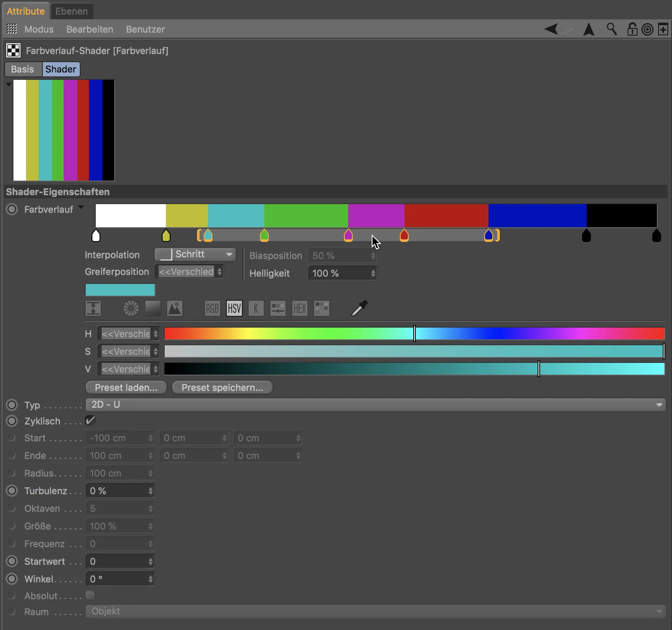Viewport: 672px width, 630px height.
Task: Enable the Zyklisch checkbox
Action: click(90, 420)
